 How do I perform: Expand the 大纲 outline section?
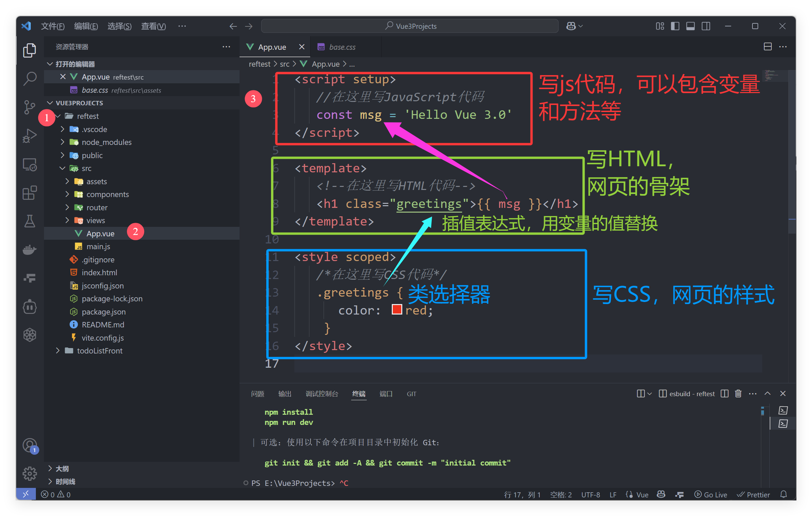pyautogui.click(x=142, y=469)
